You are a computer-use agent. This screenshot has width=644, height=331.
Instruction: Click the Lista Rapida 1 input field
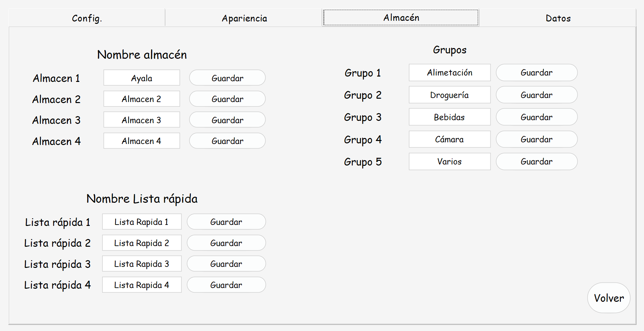point(142,222)
